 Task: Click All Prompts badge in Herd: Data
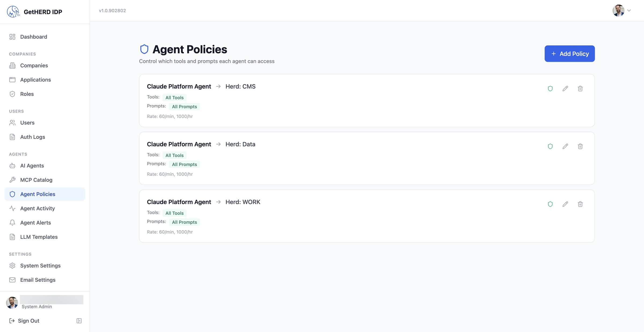(x=184, y=164)
